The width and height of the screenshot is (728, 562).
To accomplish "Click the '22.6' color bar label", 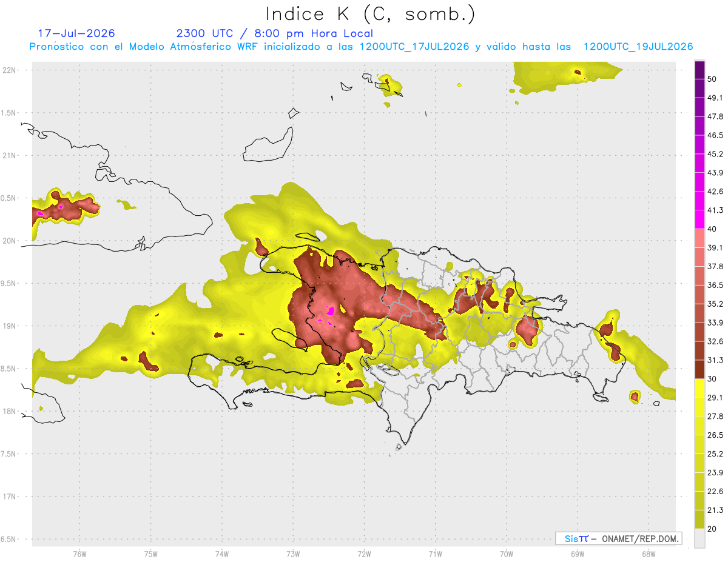I will tap(715, 491).
